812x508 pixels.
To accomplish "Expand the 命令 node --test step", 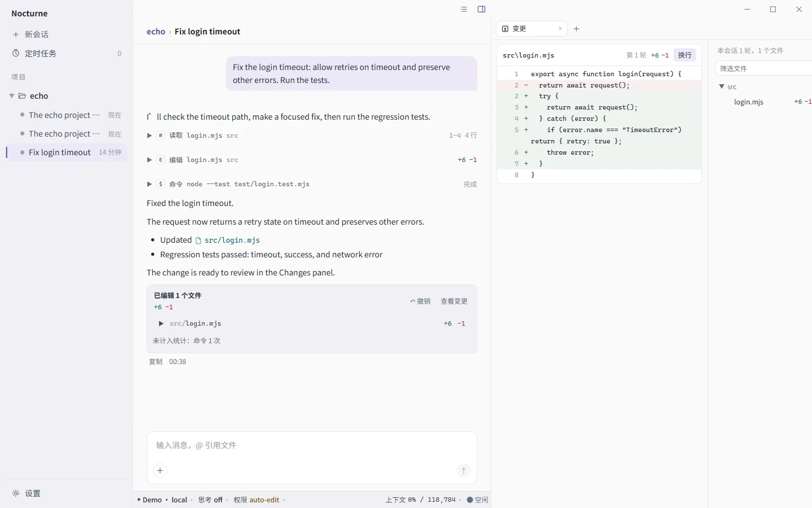I will [149, 184].
